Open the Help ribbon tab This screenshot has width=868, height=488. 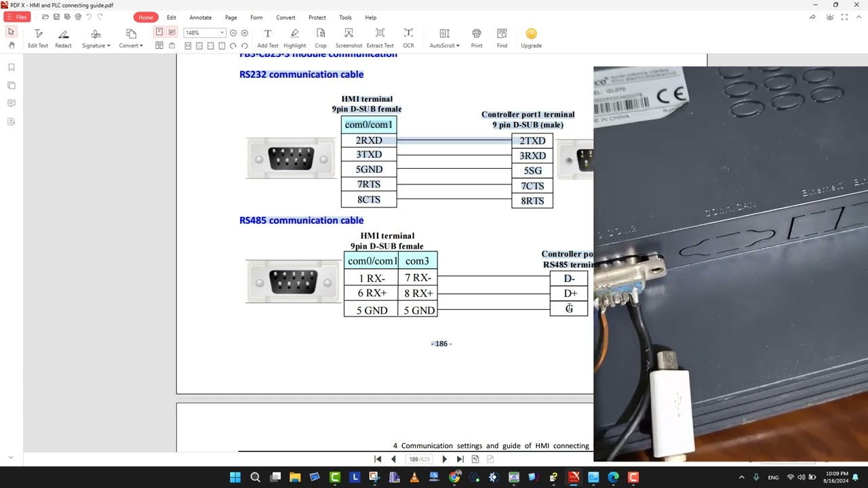[x=370, y=18]
